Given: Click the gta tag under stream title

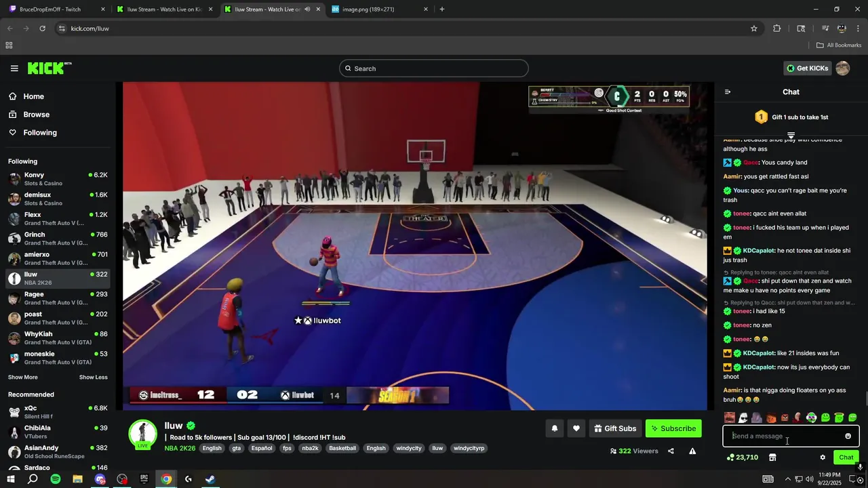Looking at the screenshot, I should 236,448.
